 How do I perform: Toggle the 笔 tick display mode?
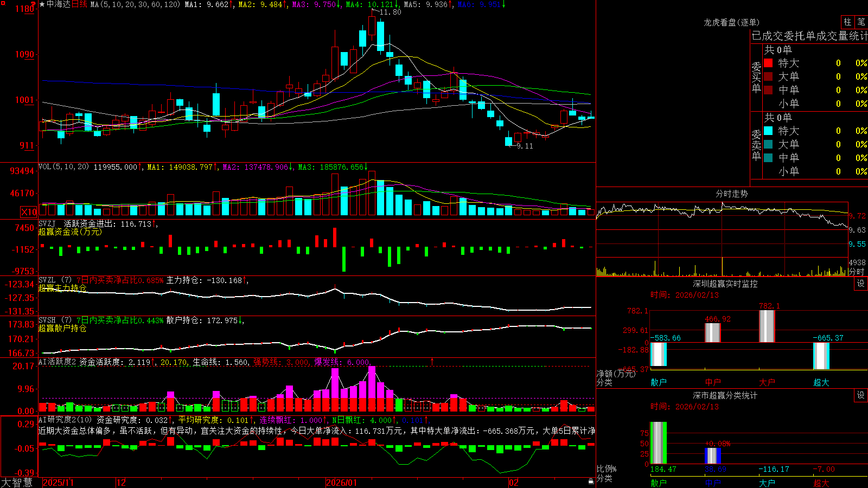[861, 22]
